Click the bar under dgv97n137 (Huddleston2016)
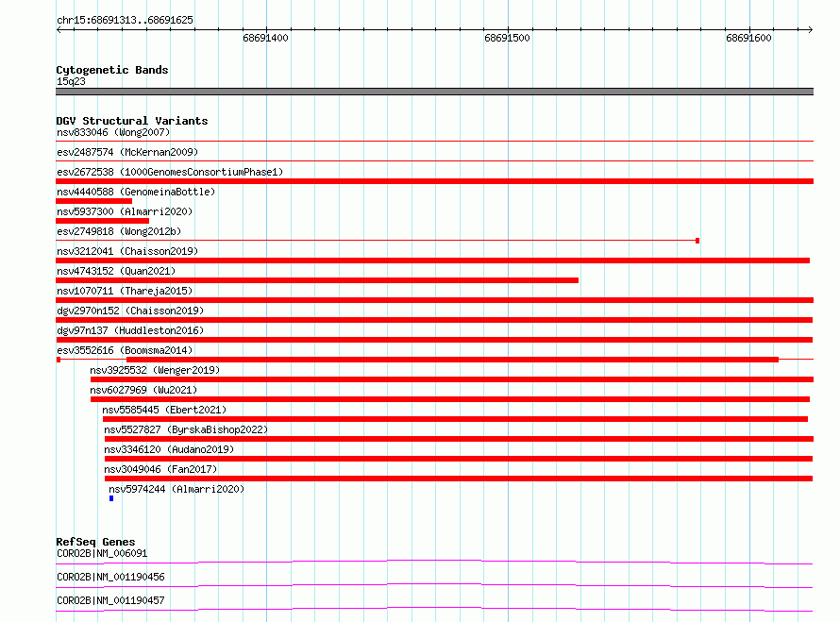The height and width of the screenshot is (622, 840). [x=434, y=340]
